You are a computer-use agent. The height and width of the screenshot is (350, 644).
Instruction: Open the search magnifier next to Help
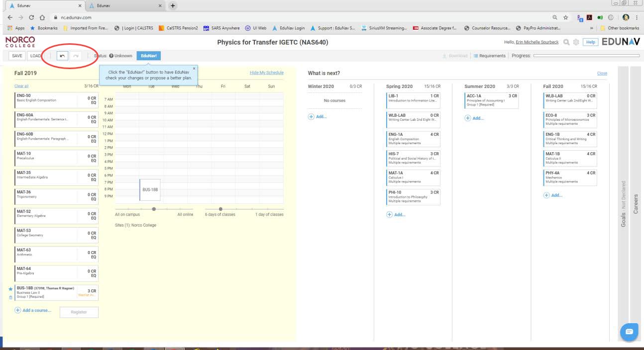click(566, 42)
